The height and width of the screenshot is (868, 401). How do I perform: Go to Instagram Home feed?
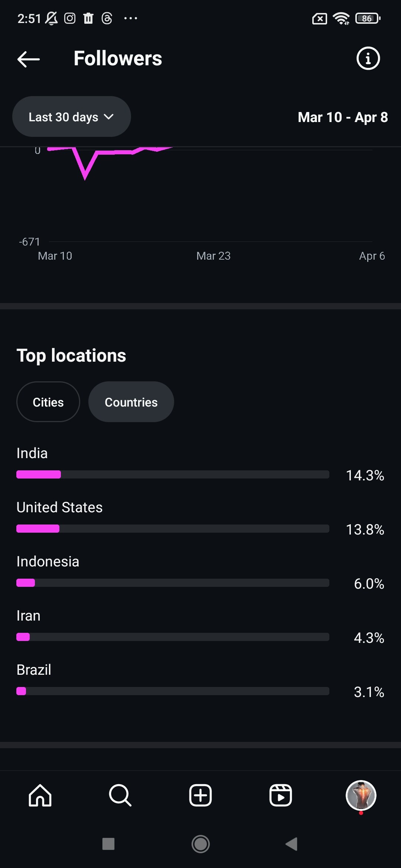[x=40, y=795]
